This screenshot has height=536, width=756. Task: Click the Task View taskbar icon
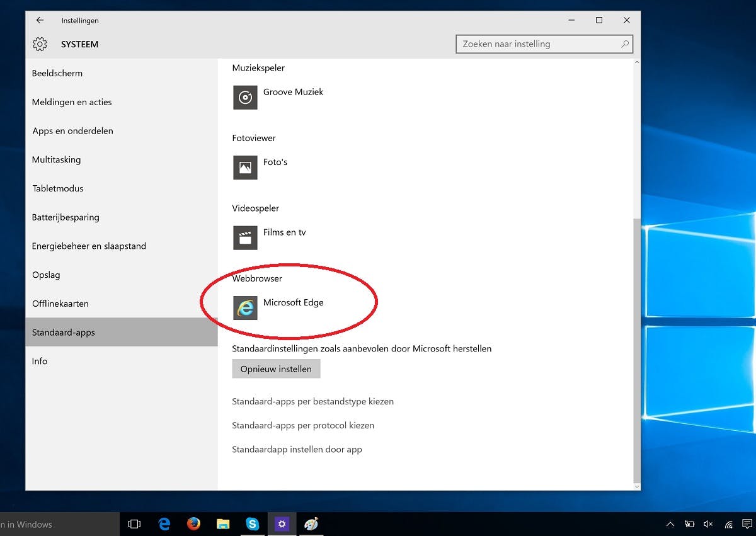[x=134, y=523]
